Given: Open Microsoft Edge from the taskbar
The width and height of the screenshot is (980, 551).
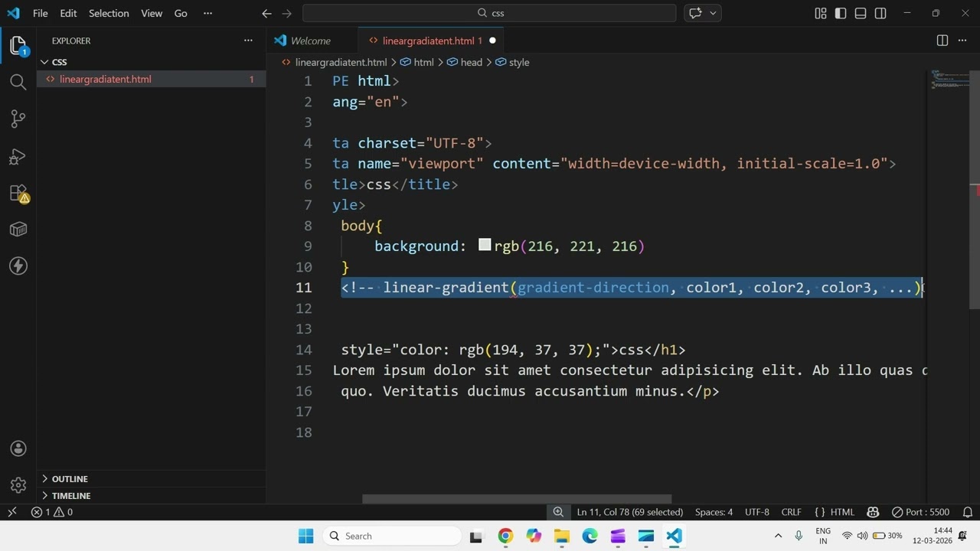Looking at the screenshot, I should [x=590, y=536].
